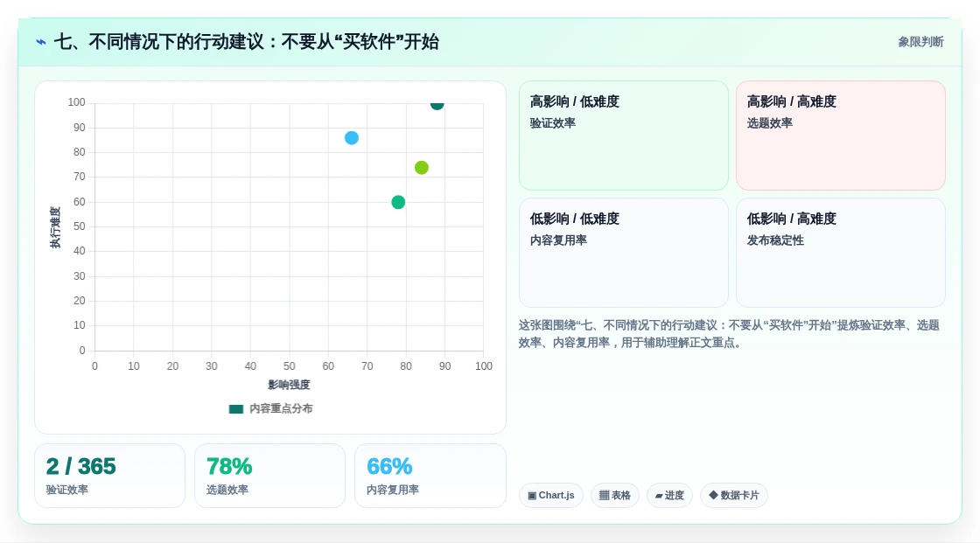This screenshot has height=543, width=980.
Task: Open the 高影响 / 高难度 quadrant card
Action: (841, 136)
